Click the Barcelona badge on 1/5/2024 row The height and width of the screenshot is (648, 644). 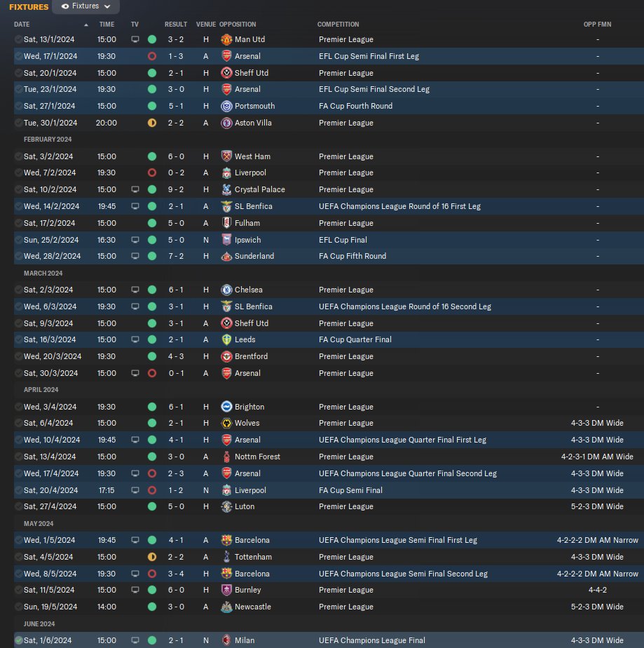[x=226, y=540]
